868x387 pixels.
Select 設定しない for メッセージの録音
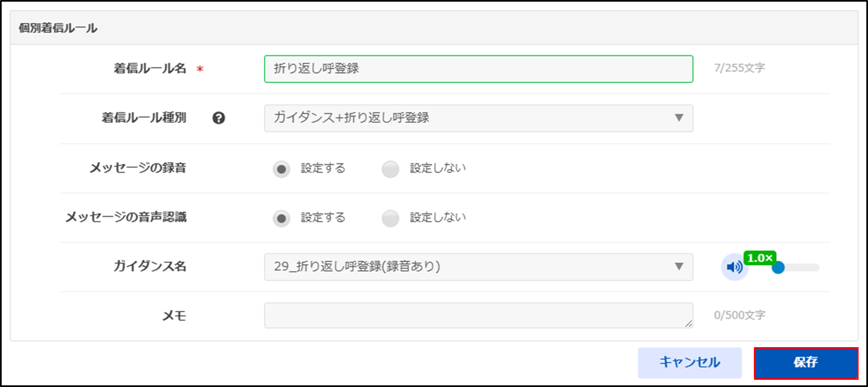click(x=391, y=169)
